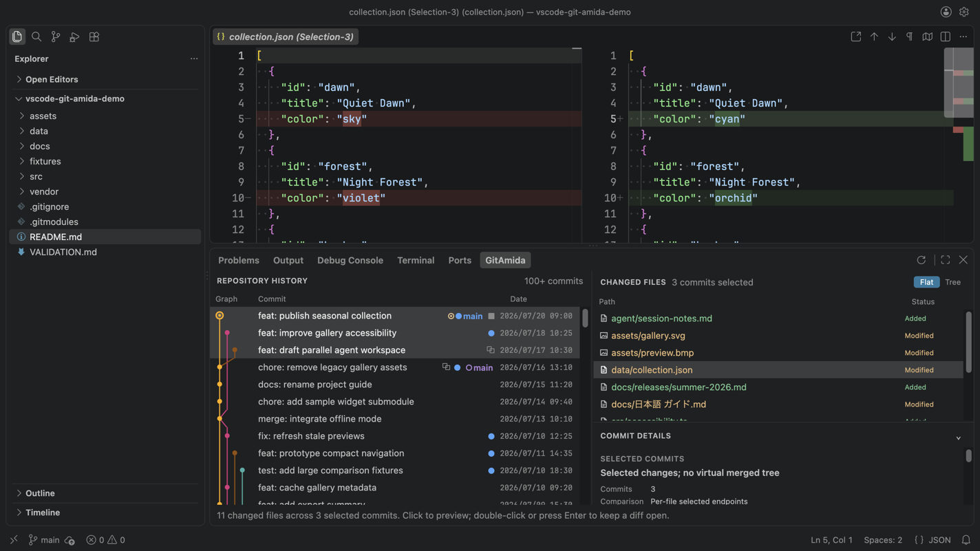
Task: Switch to the Terminal panel tab
Action: [x=416, y=260]
